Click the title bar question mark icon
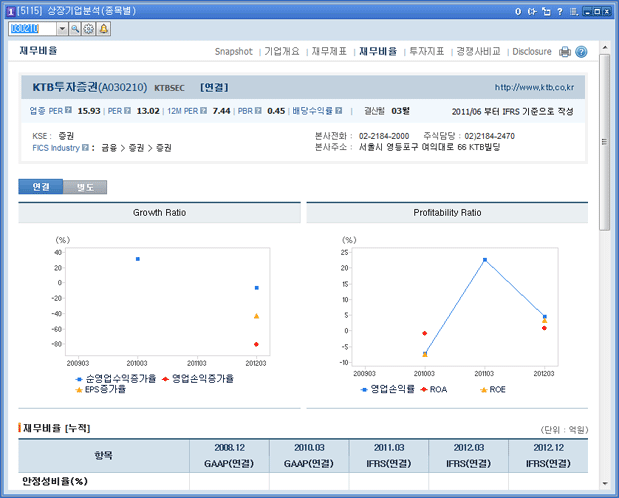Image resolution: width=619 pixels, height=498 pixels. coord(559,11)
